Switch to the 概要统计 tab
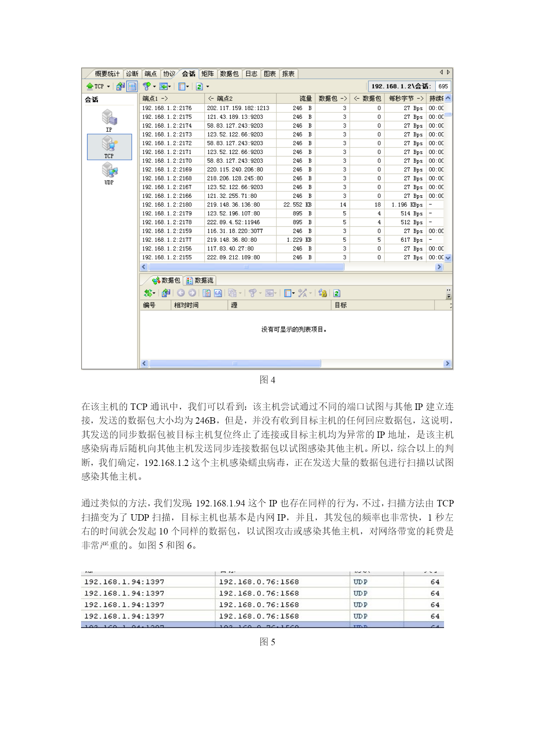535x756 pixels. pos(107,74)
